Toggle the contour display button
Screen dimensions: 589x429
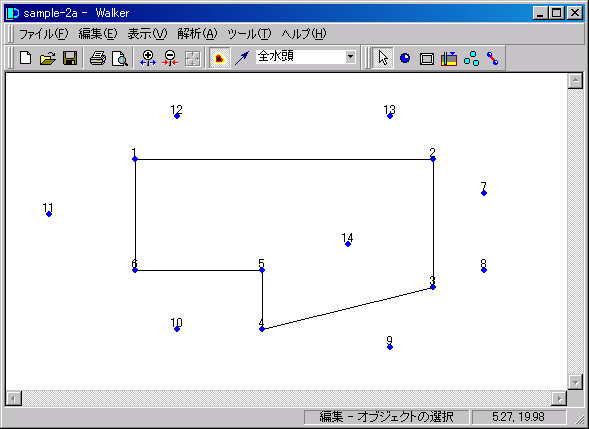click(x=219, y=58)
